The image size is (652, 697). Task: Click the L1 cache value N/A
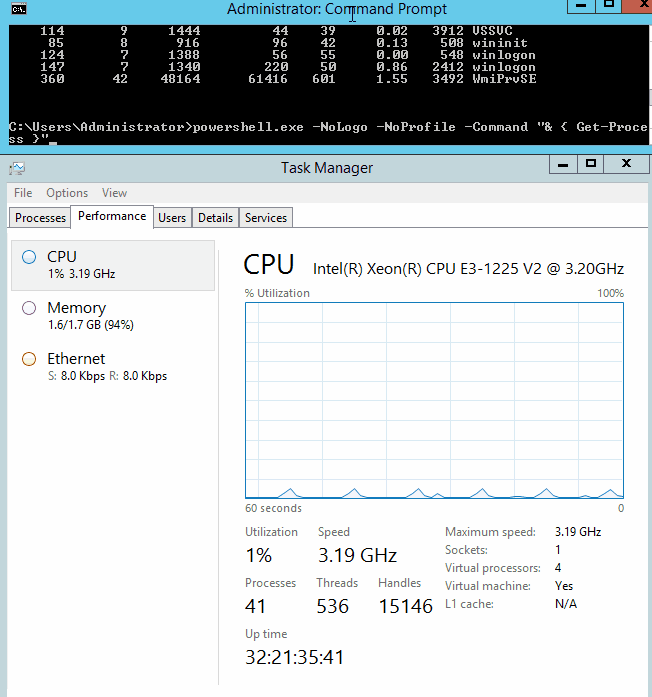click(x=566, y=604)
